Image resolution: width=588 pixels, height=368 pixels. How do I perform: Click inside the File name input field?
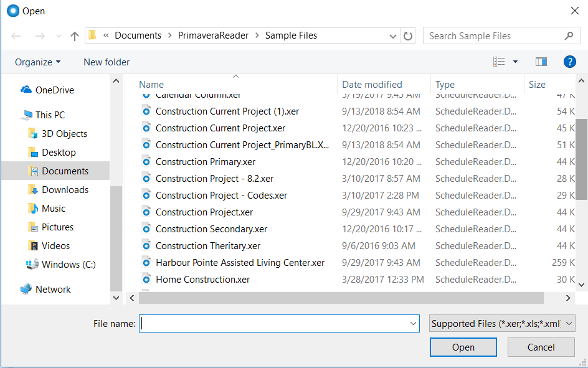pos(274,323)
